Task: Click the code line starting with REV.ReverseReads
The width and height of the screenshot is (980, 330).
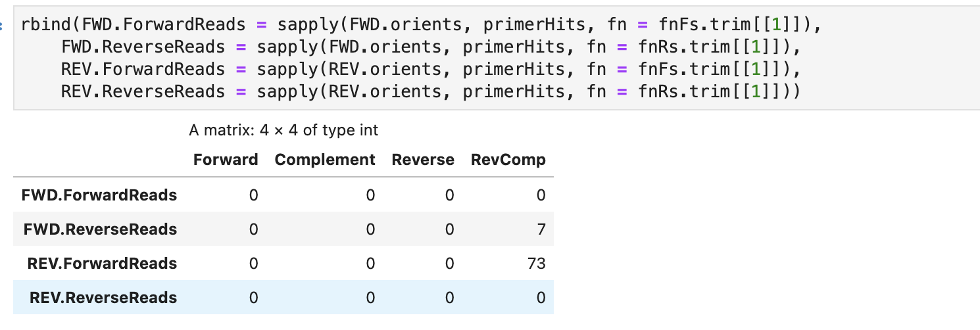Action: pos(431,91)
